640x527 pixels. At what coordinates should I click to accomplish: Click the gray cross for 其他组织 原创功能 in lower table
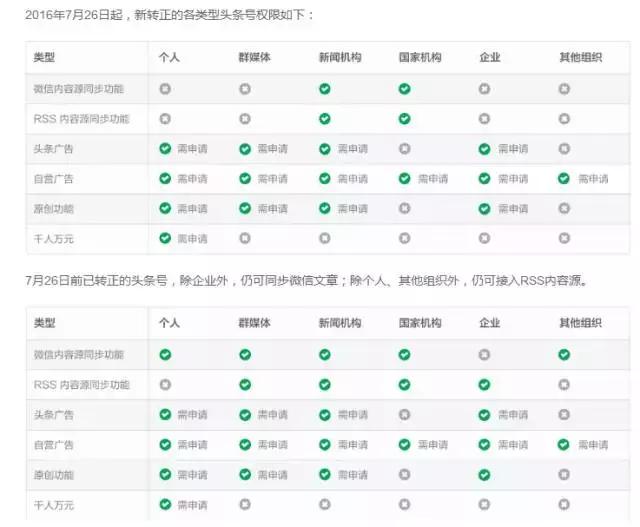pos(564,475)
